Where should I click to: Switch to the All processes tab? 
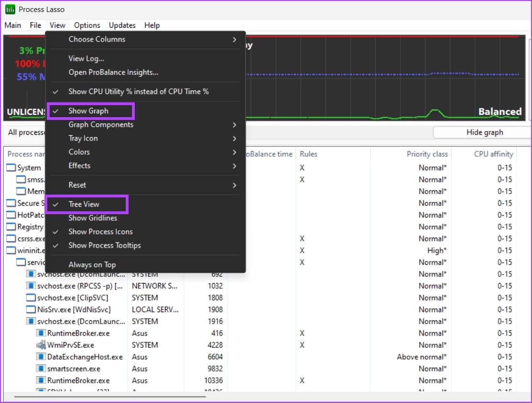pos(25,132)
